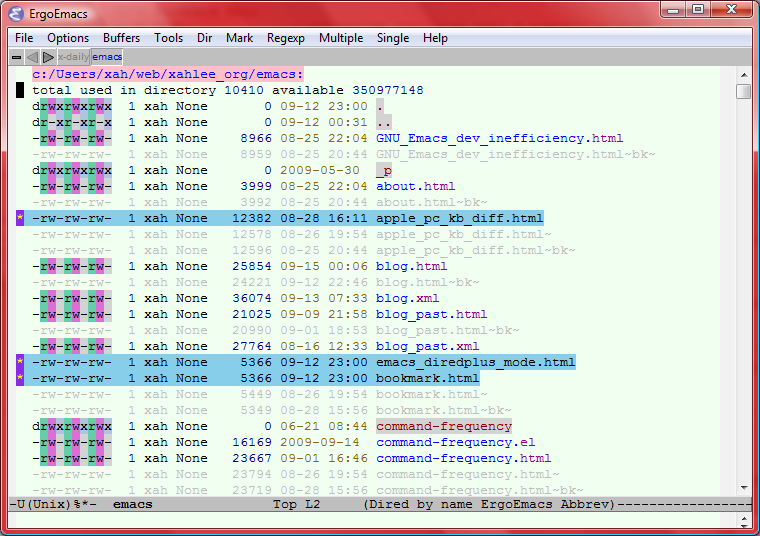Viewport: 760px width, 536px height.
Task: Open the Single menu
Action: [x=393, y=38]
